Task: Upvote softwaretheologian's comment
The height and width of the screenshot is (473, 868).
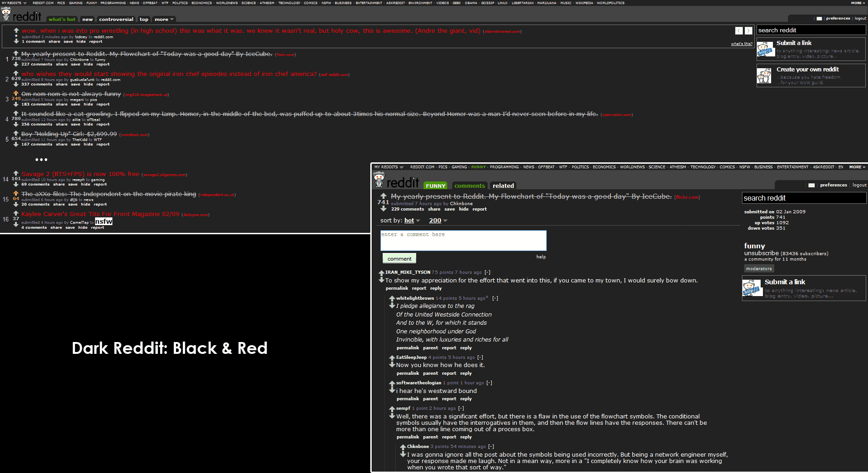Action: coord(392,383)
